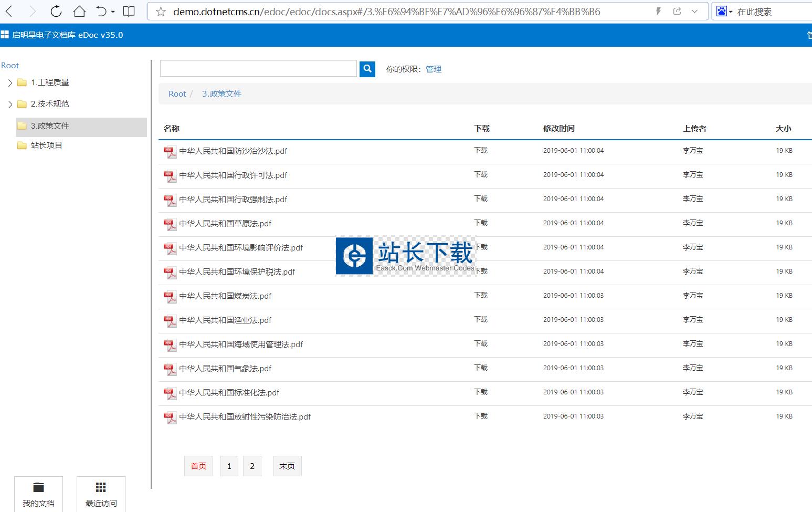Image resolution: width=812 pixels, height=512 pixels.
Task: Click the browser home icon
Action: click(79, 12)
